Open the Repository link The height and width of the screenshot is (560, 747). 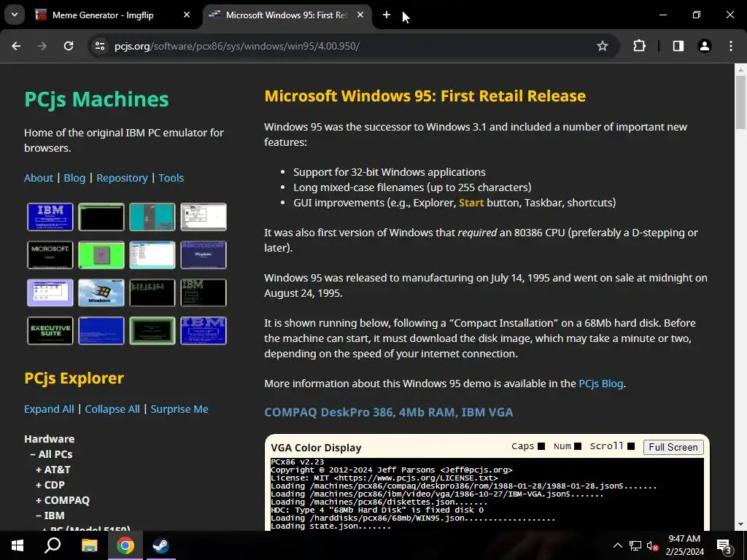122,178
